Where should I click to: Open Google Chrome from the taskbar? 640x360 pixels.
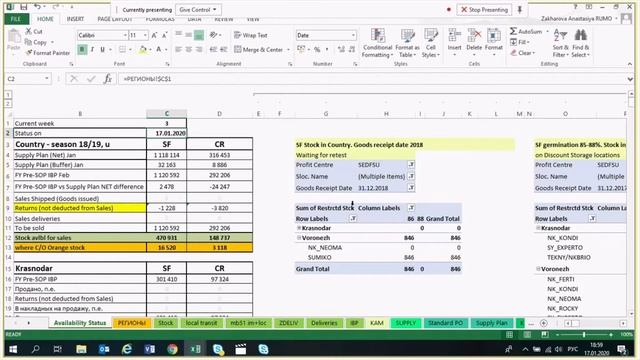[172, 349]
